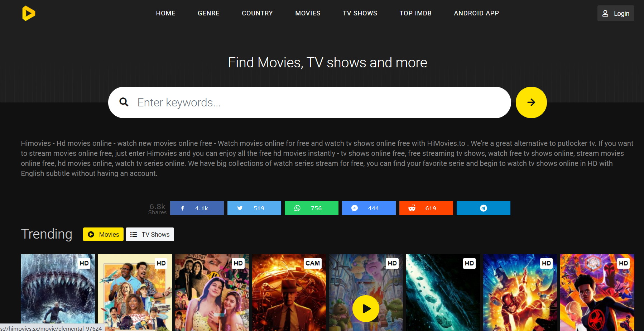Submit search with yellow arrow button
Screen dimensions: 644x331
click(x=531, y=102)
